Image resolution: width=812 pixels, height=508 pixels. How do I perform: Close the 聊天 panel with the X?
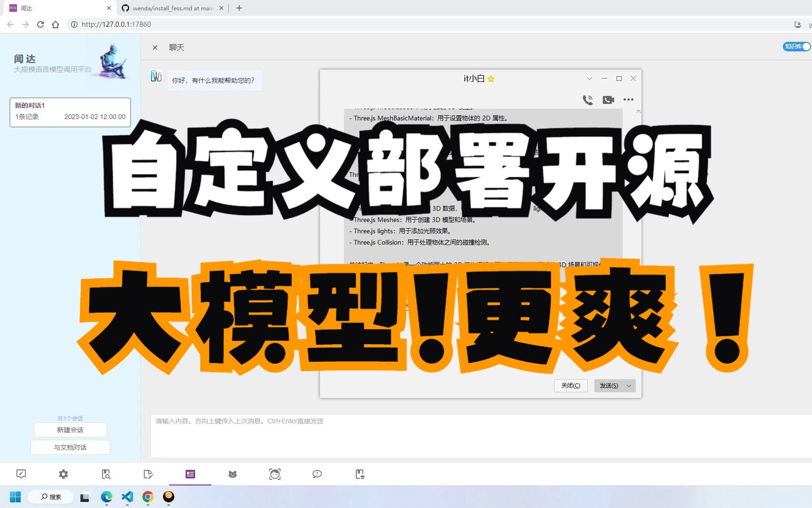tap(155, 48)
